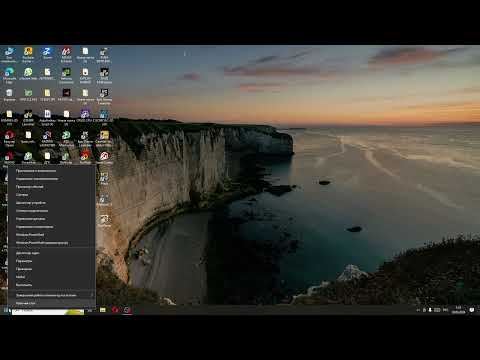Image resolution: width=480 pixels, height=360 pixels.
Task: Open the taskbar clock and date
Action: tap(458, 310)
